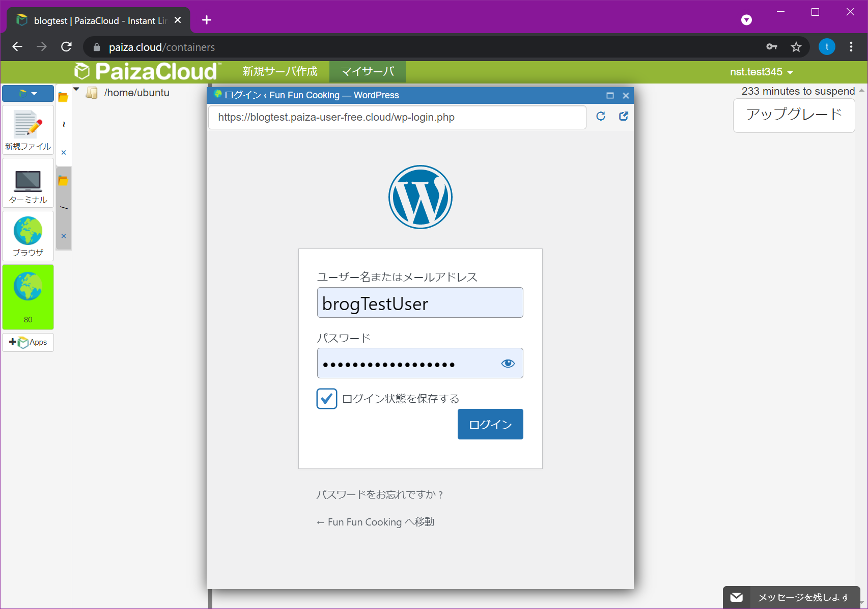Select the blogtest | PaizaCloud tab
The image size is (868, 609).
coord(98,20)
